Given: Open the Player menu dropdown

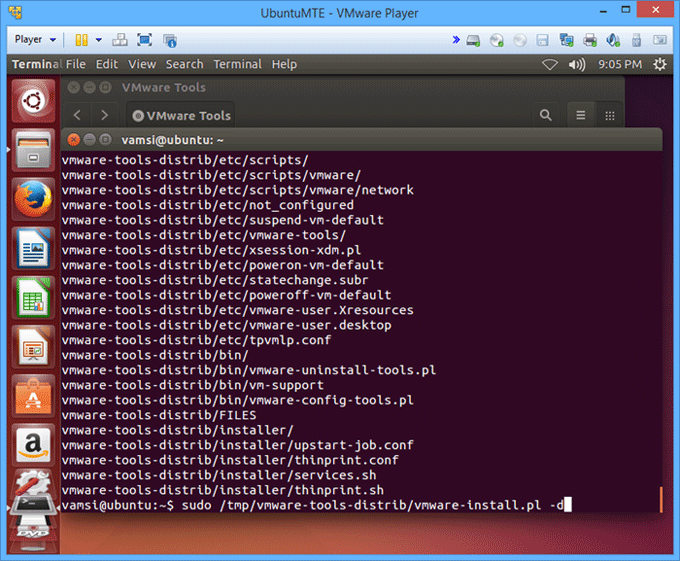Looking at the screenshot, I should (x=35, y=39).
